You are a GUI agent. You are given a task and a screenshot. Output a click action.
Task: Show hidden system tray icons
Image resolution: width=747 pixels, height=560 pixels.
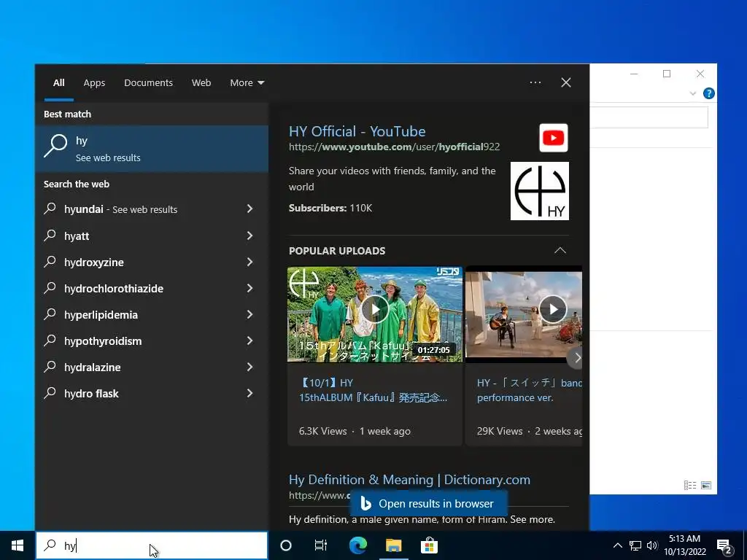617,545
